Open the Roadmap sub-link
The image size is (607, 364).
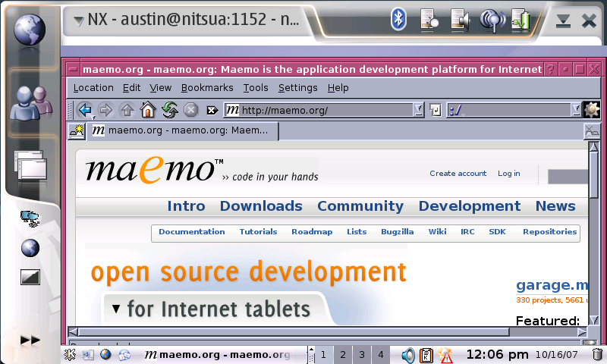pos(312,232)
